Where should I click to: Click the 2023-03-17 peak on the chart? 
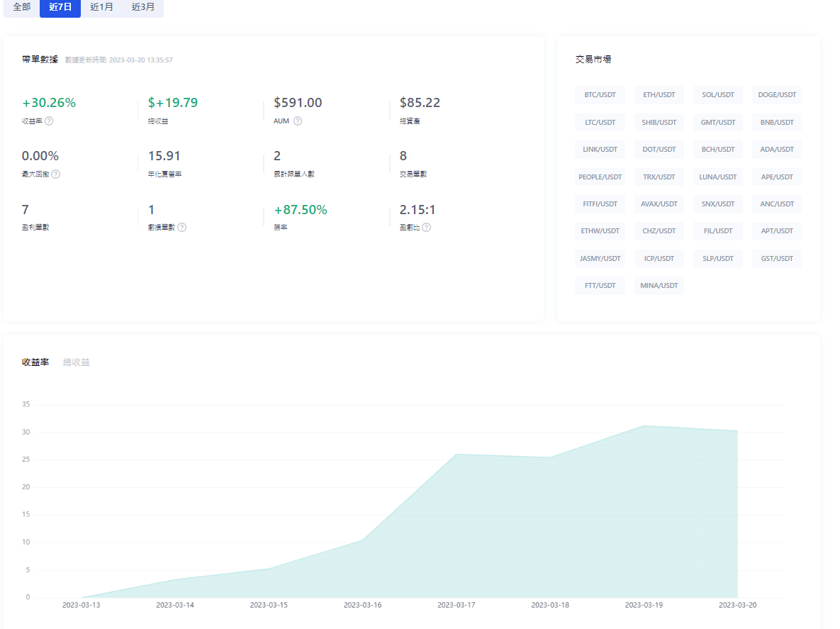click(x=456, y=454)
